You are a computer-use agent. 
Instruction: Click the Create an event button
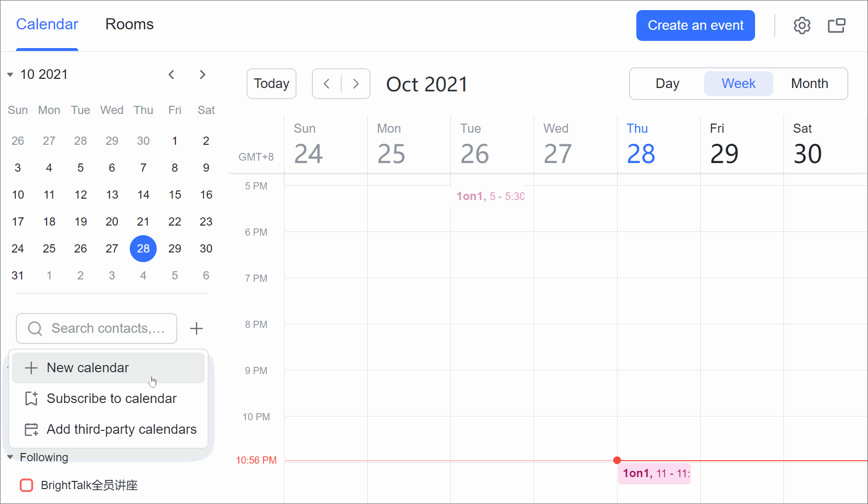coord(695,25)
